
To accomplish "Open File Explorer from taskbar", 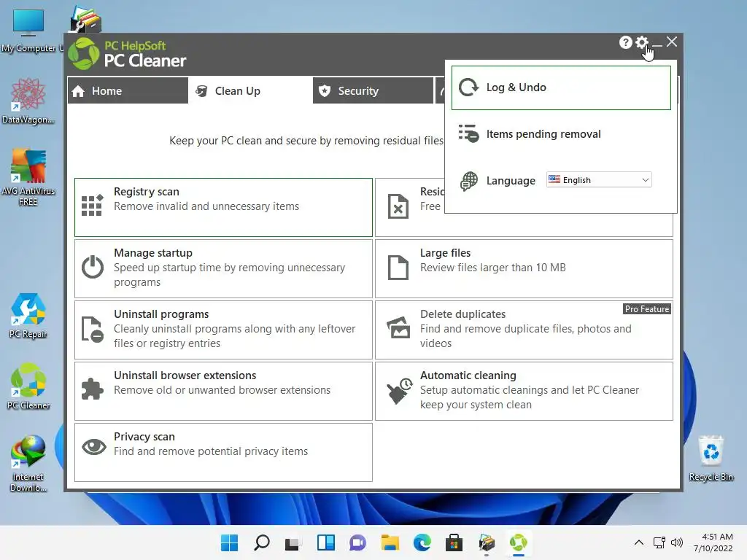I will point(390,542).
